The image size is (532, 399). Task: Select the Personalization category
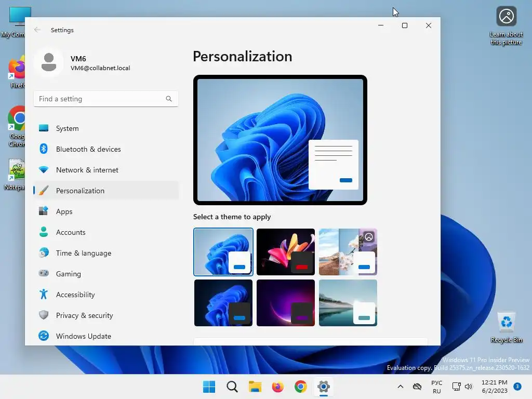106,190
